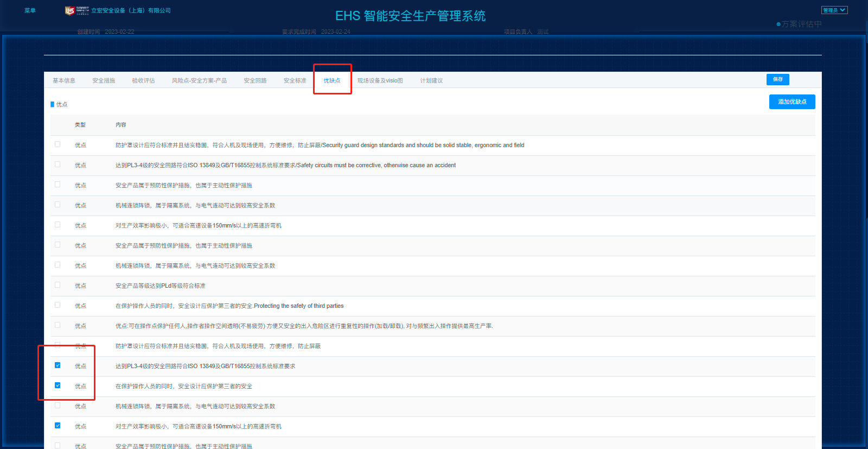The height and width of the screenshot is (449, 868).
Task: Uncheck the checked 达到PL3-4级的安全回路 row
Action: [x=58, y=365]
